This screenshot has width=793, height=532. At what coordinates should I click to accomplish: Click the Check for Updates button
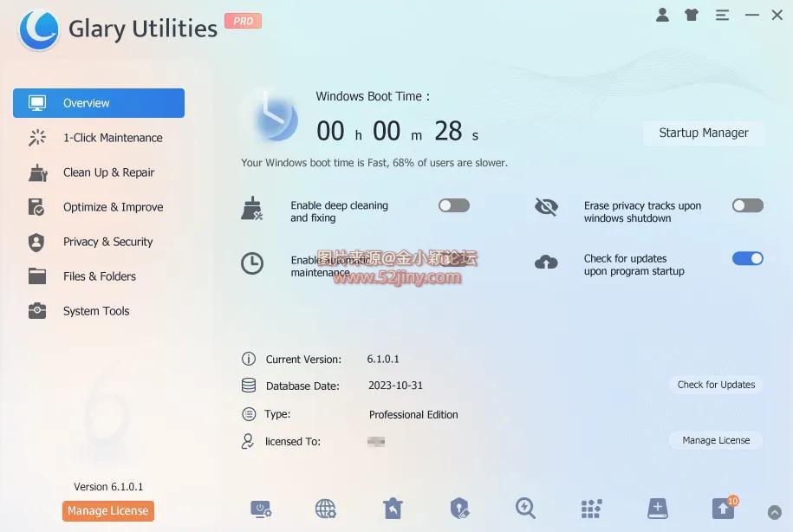[716, 385]
